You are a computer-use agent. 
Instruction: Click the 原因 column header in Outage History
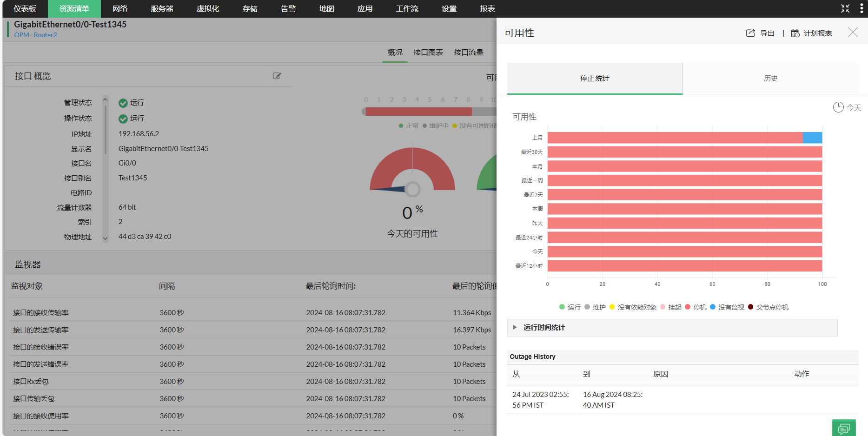click(661, 374)
